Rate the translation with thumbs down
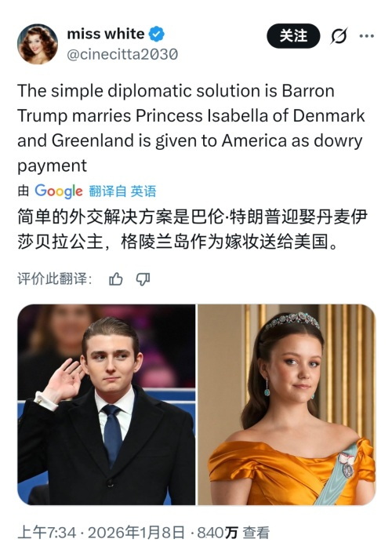392x557 pixels. click(143, 279)
